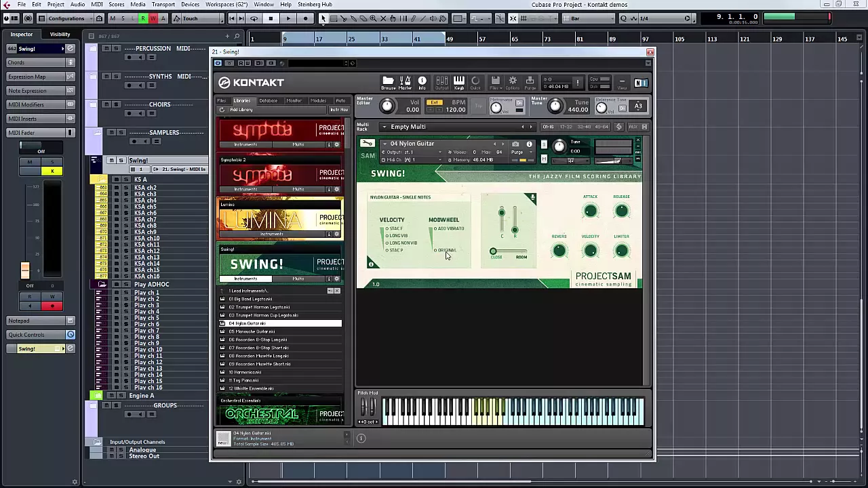Open the Transport menu
The height and width of the screenshot is (488, 868).
coord(163,5)
